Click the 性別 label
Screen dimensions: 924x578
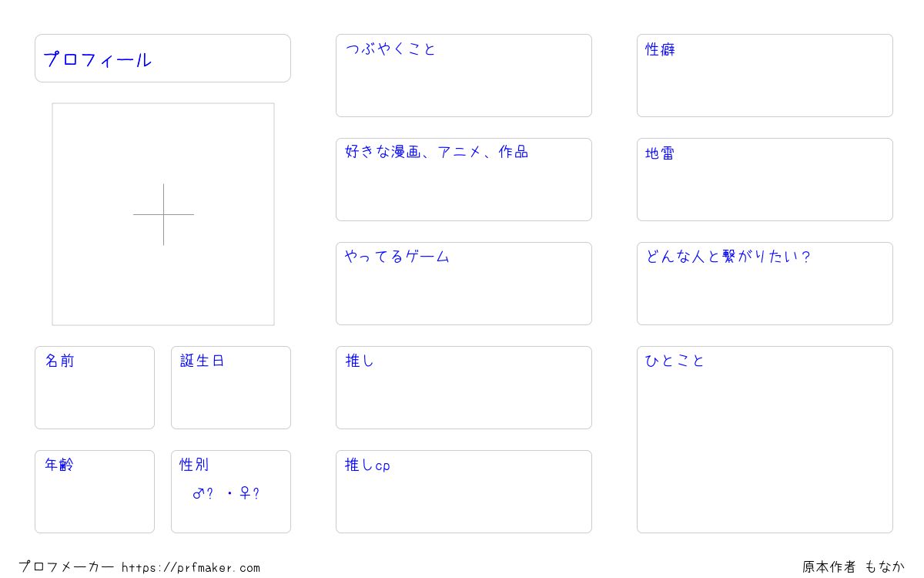pyautogui.click(x=194, y=465)
